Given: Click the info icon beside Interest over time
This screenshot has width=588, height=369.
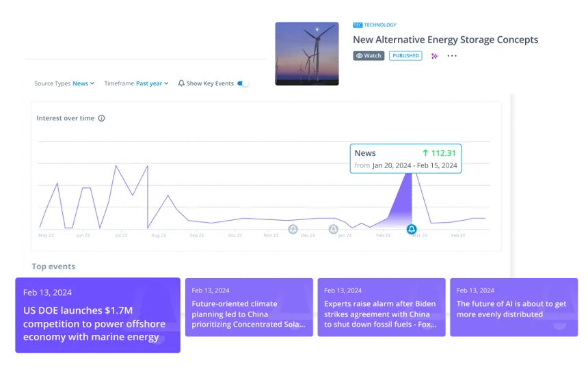Looking at the screenshot, I should coord(101,118).
